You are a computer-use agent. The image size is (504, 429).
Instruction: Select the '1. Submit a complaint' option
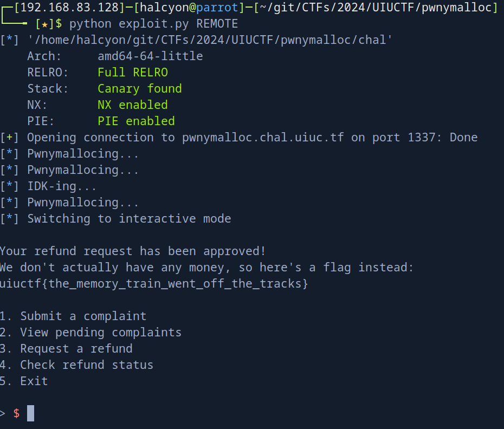(x=73, y=316)
